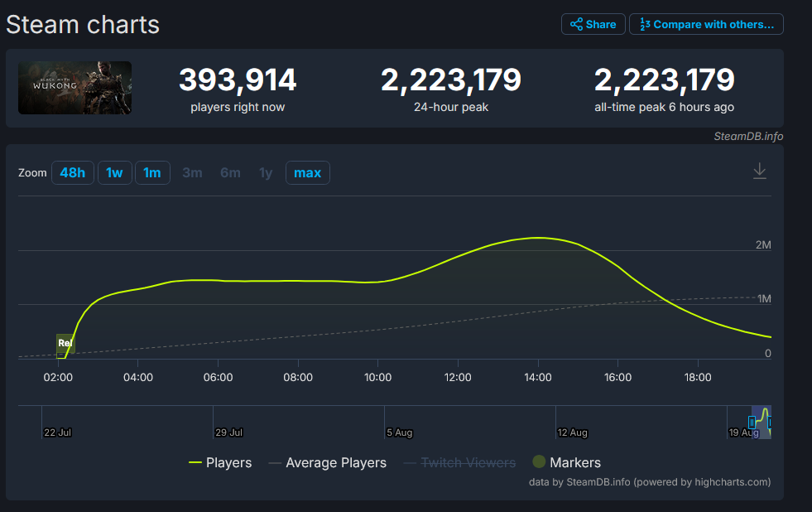Click the 18:00 x-axis label
The width and height of the screenshot is (812, 512).
pyautogui.click(x=698, y=377)
